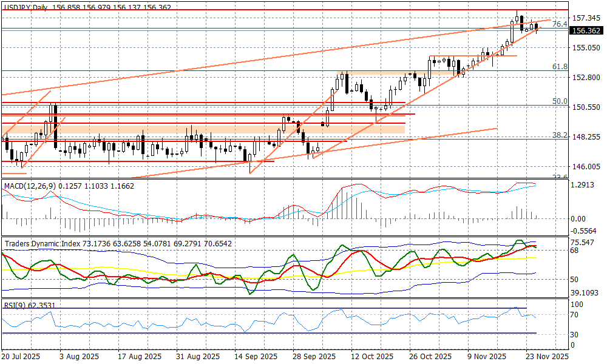Click the 38.2 Fibonacci level label

[559, 135]
